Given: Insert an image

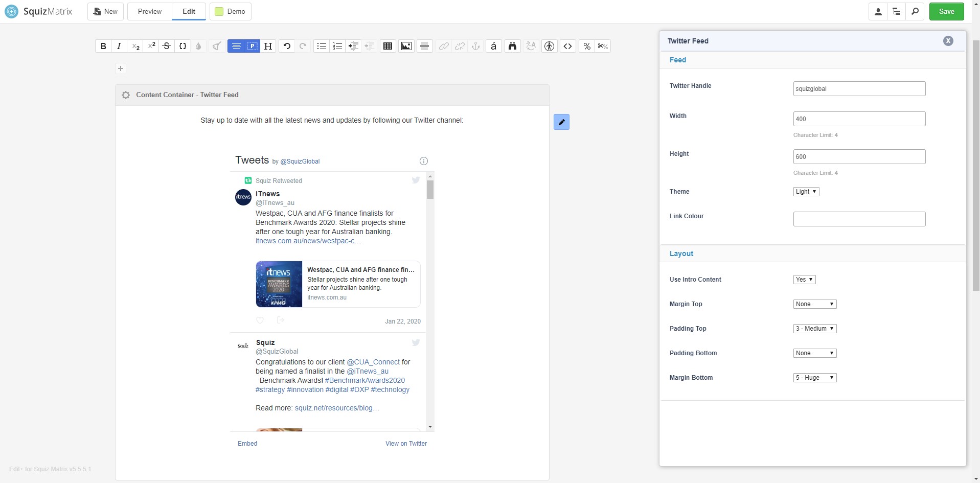Looking at the screenshot, I should (x=406, y=46).
